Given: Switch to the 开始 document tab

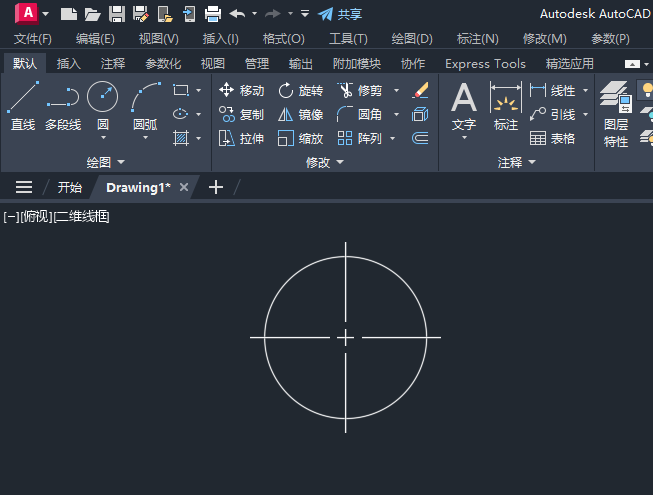Looking at the screenshot, I should (x=70, y=187).
